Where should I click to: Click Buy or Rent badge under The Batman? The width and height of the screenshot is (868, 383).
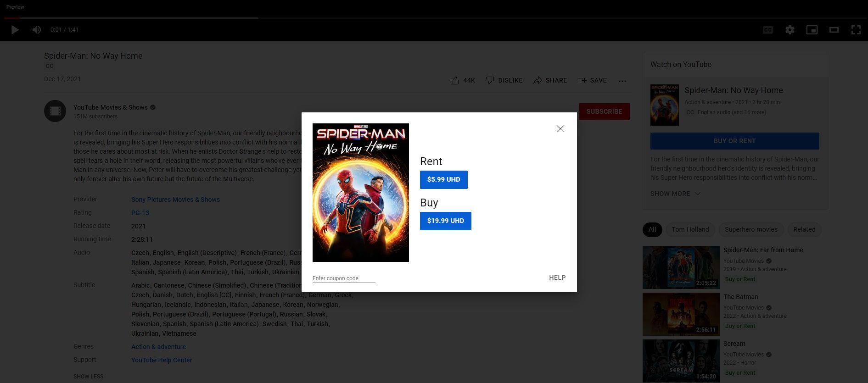[740, 326]
